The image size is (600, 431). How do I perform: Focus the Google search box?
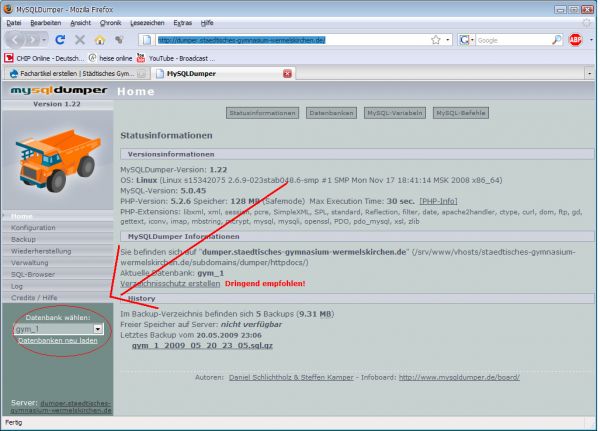point(514,40)
